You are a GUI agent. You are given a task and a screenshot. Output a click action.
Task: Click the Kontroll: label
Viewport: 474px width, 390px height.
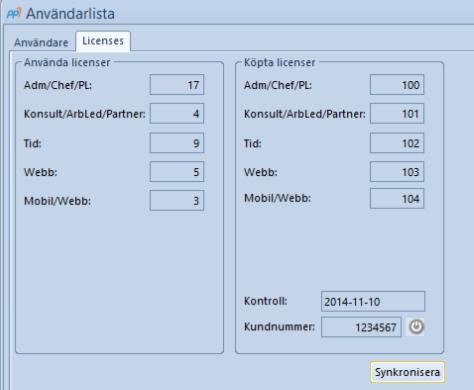pyautogui.click(x=266, y=301)
